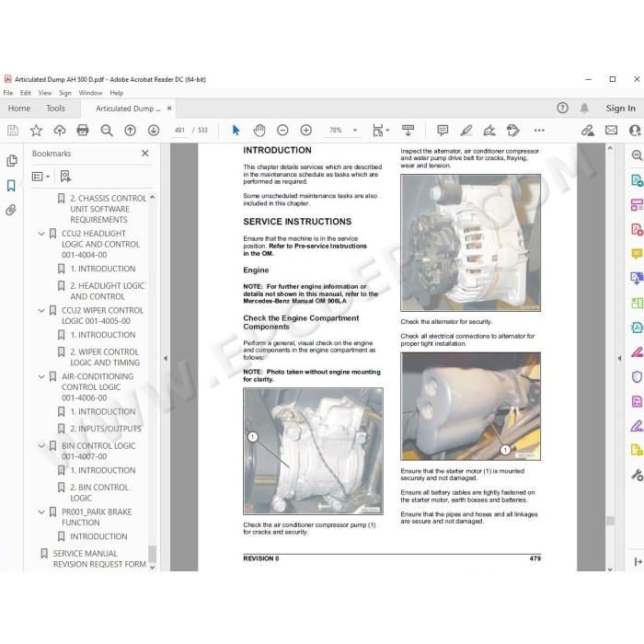This screenshot has width=644, height=644.
Task: Collapse AIR-CONDITIONING CONTROL LOGIC bookmark
Action: [x=41, y=376]
